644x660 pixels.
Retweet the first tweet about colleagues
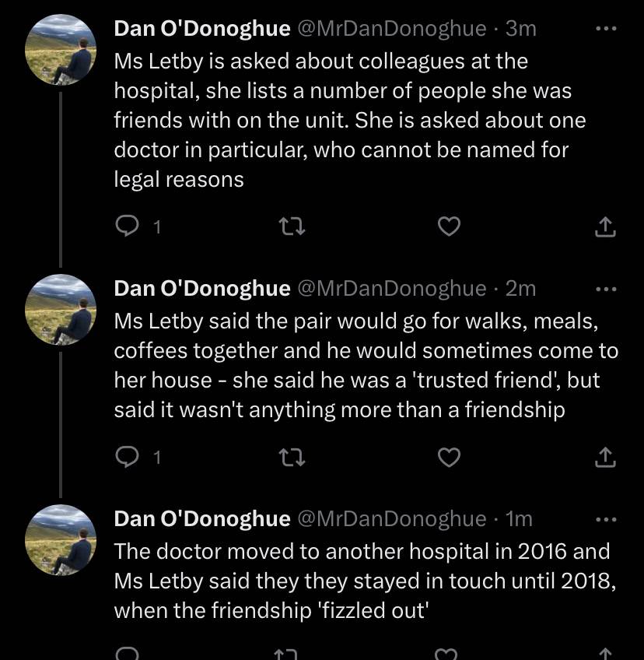tap(292, 226)
